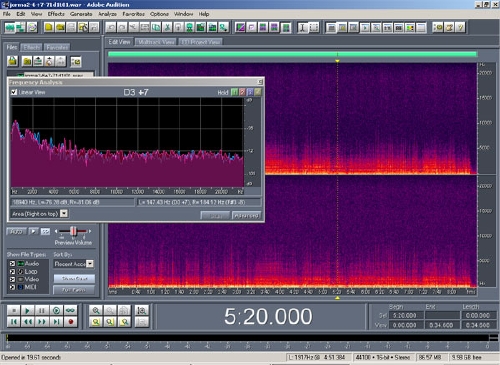Switch to the Effects panel tab
The image size is (500, 365).
32,47
